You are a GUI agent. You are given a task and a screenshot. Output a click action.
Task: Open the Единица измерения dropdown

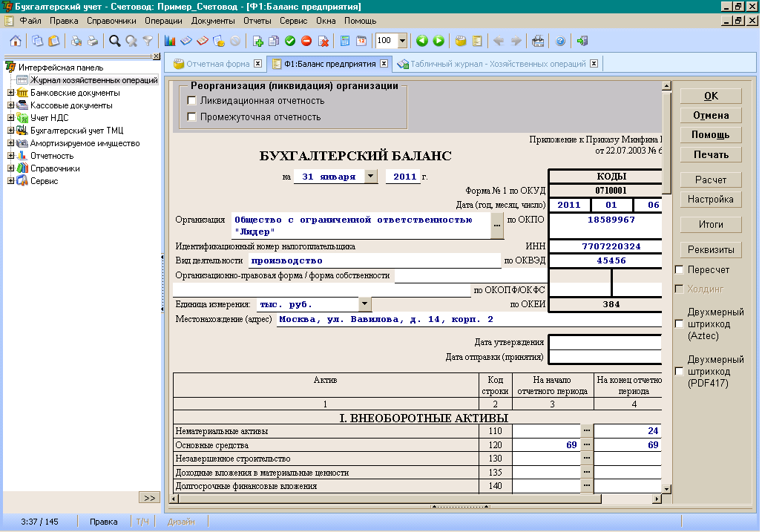point(364,304)
